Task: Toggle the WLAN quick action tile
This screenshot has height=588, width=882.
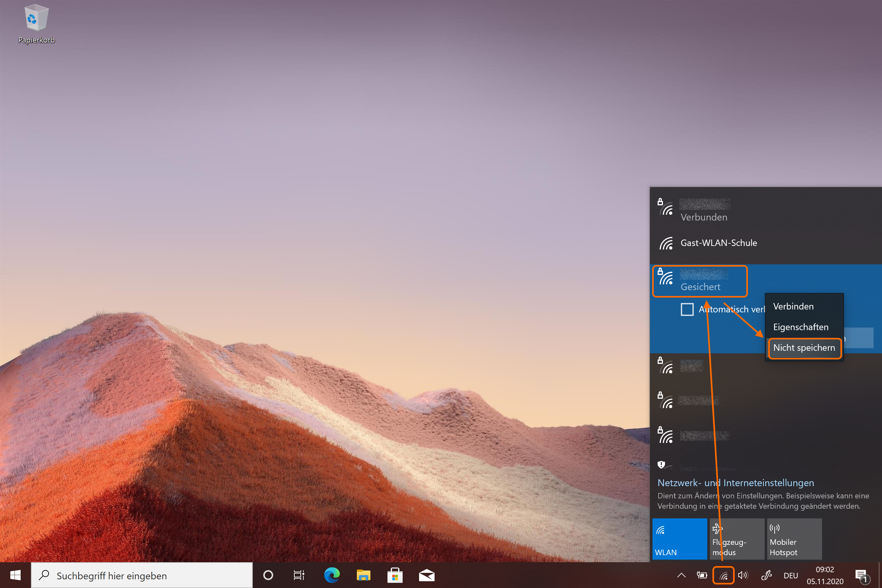Action: (x=680, y=539)
